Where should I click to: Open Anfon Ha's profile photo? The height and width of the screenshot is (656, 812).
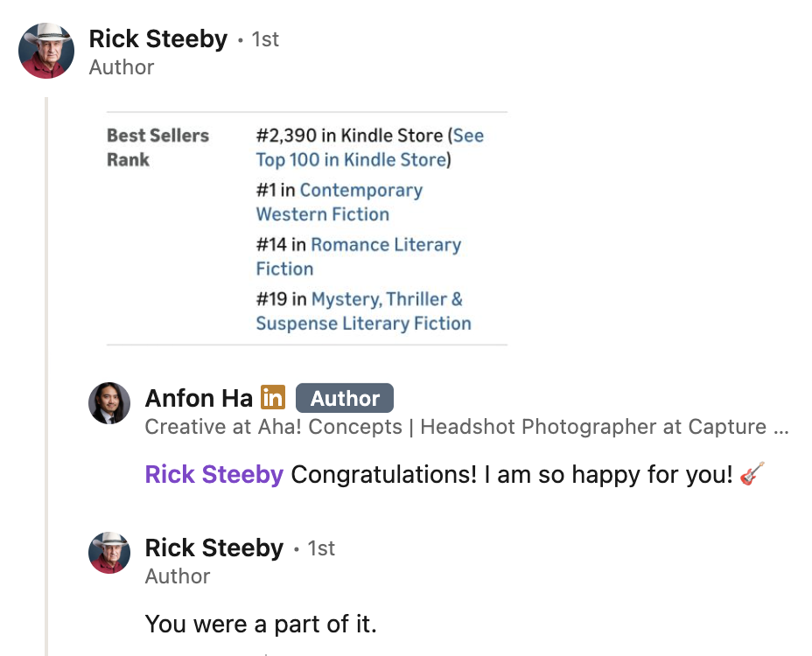(x=110, y=403)
